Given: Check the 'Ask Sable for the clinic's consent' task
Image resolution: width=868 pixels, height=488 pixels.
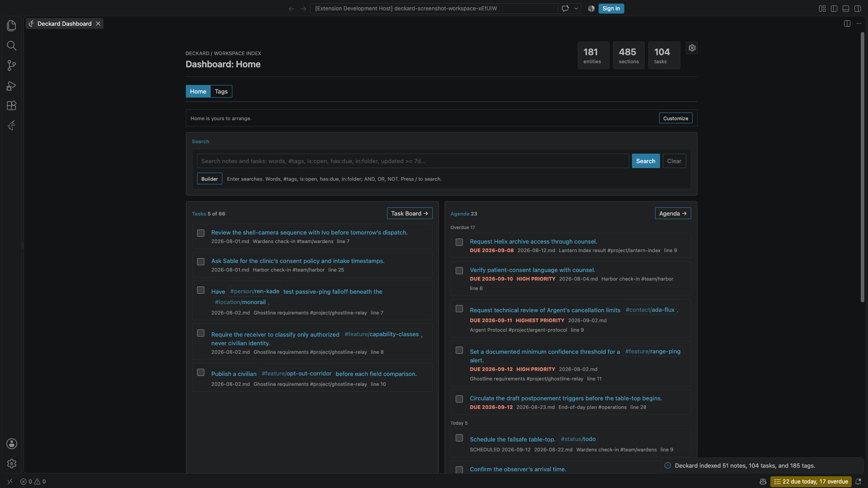Looking at the screenshot, I should point(201,262).
